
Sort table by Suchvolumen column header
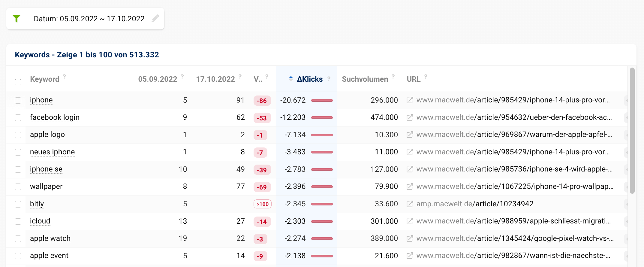click(x=365, y=79)
